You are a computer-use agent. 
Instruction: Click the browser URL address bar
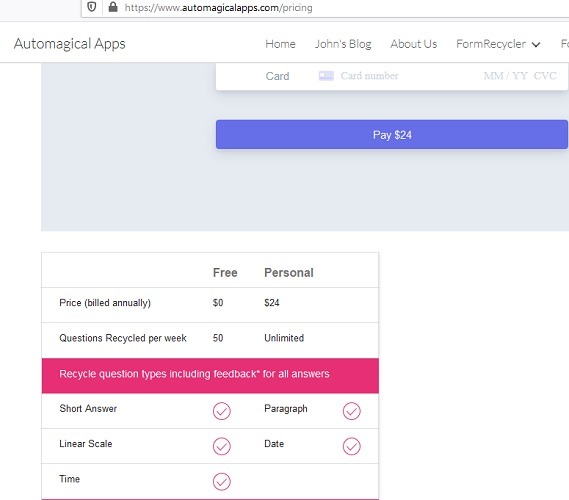pos(325,8)
